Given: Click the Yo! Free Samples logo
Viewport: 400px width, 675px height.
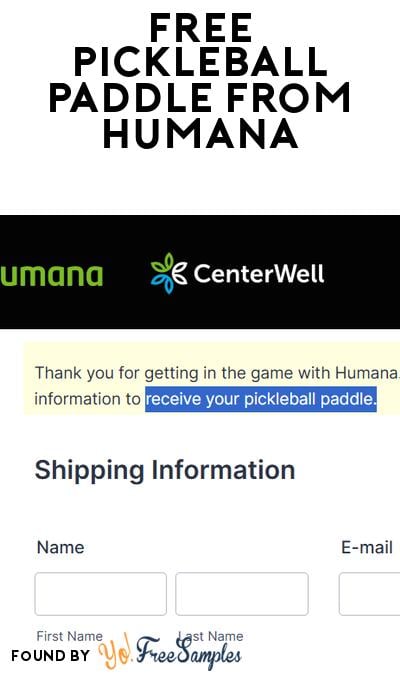Looking at the screenshot, I should [x=170, y=652].
